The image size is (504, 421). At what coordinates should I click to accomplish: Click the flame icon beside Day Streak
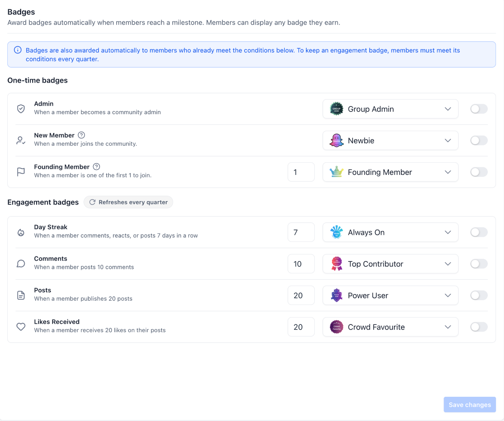tap(21, 232)
